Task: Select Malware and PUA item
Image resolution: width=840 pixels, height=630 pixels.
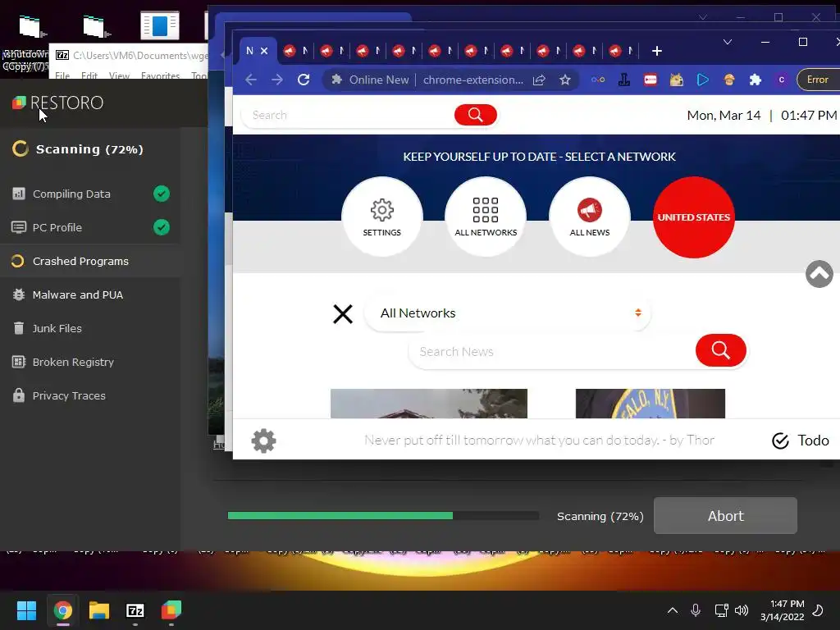Action: click(x=90, y=294)
